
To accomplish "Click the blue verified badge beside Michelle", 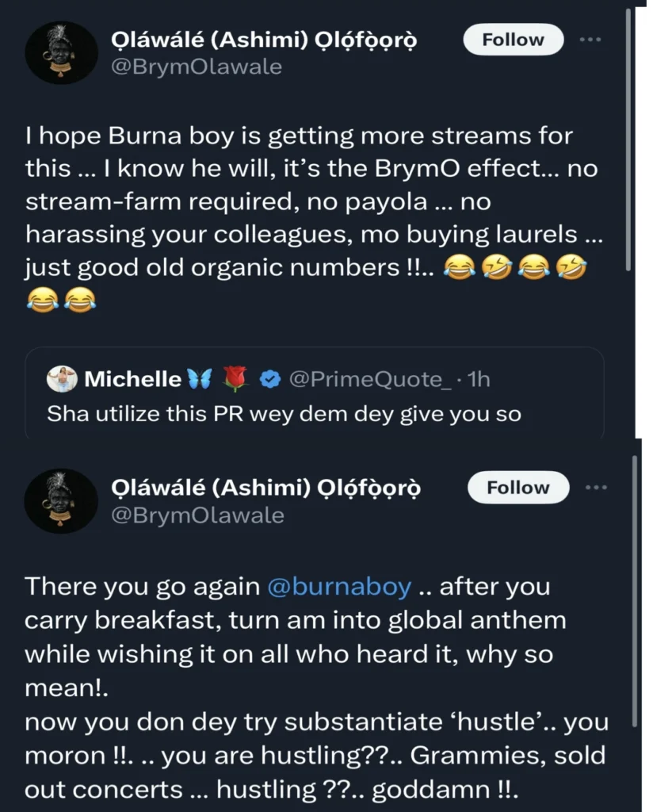I will pos(271,380).
